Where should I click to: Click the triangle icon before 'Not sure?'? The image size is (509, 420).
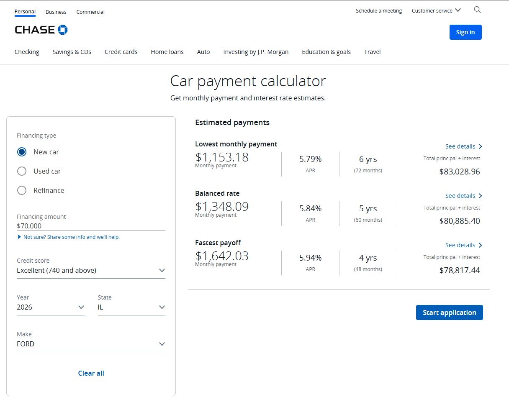click(19, 237)
